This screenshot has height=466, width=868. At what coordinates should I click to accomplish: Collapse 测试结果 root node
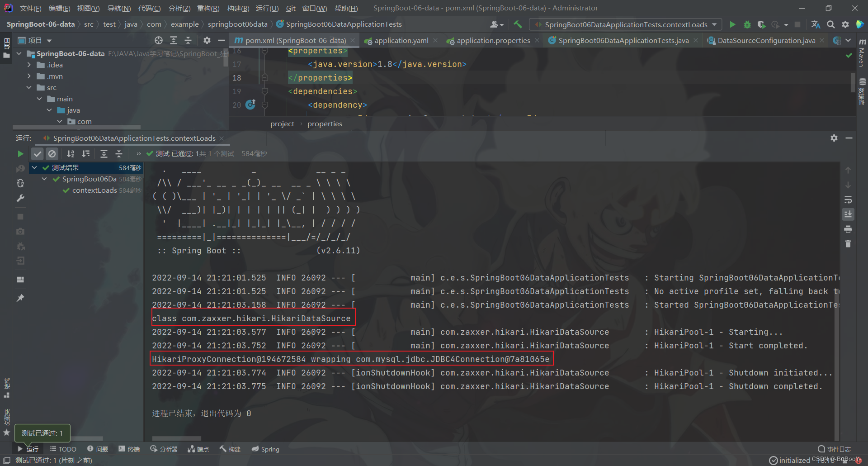34,167
